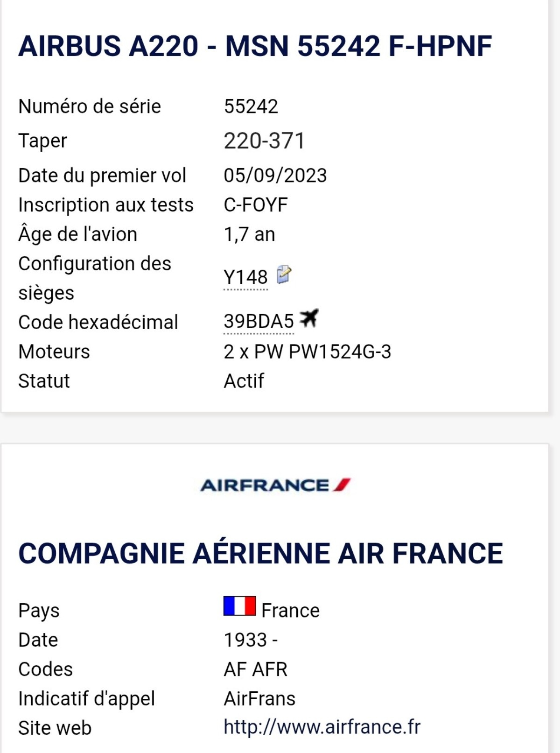The width and height of the screenshot is (560, 753).
Task: Click the airline codes AF AFR
Action: click(x=255, y=669)
